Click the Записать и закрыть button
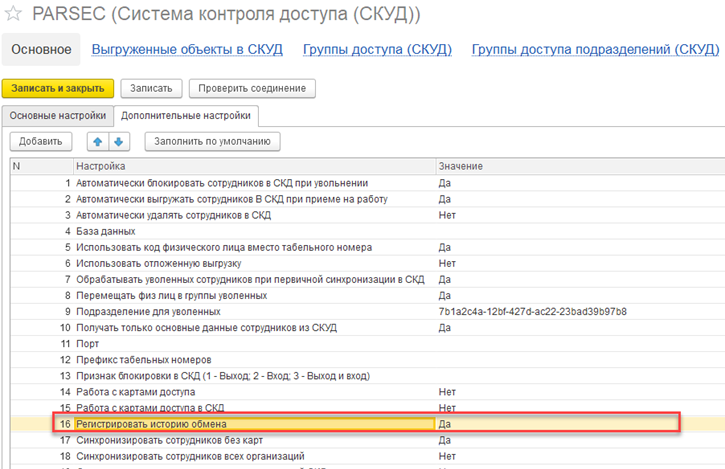 tap(58, 89)
